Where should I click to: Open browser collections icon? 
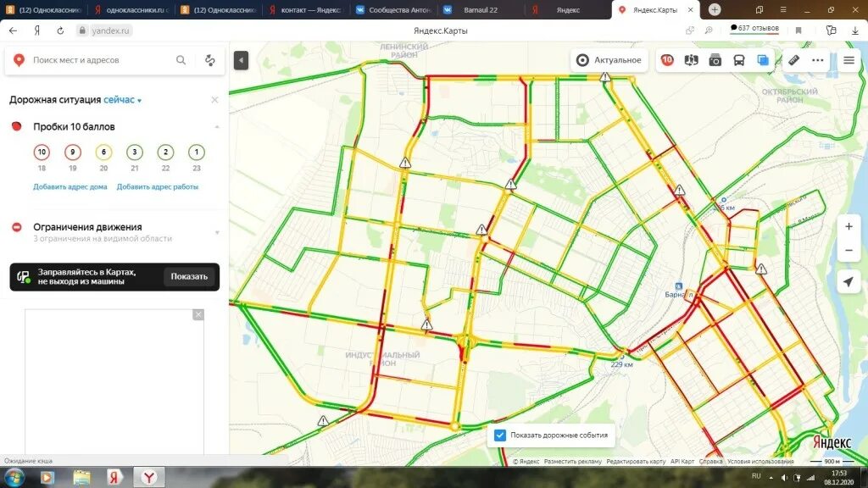[831, 31]
